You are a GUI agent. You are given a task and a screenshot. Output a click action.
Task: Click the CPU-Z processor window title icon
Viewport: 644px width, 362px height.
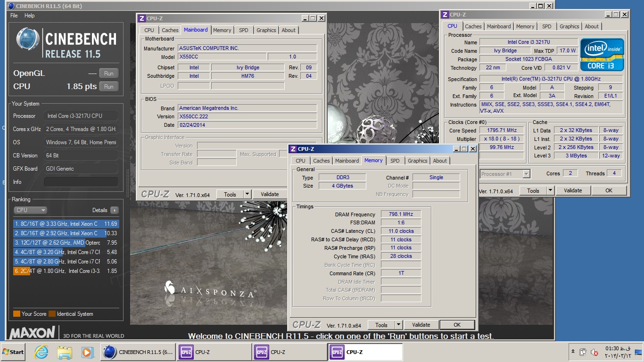pyautogui.click(x=445, y=15)
